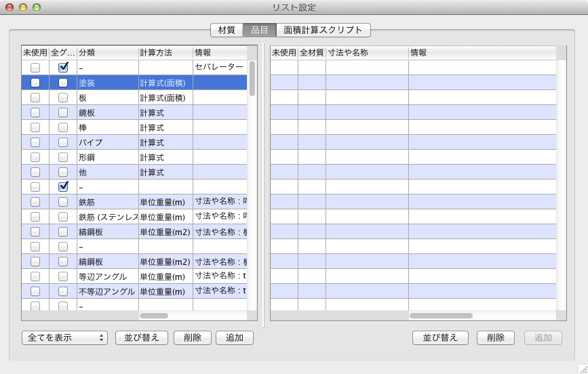
Task: Sort by 計算方法 column header
Action: pyautogui.click(x=165, y=52)
